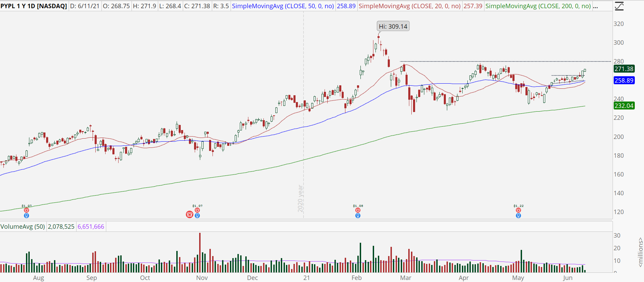Click the 2020 year divider label
644x282 pixels.
click(x=300, y=199)
